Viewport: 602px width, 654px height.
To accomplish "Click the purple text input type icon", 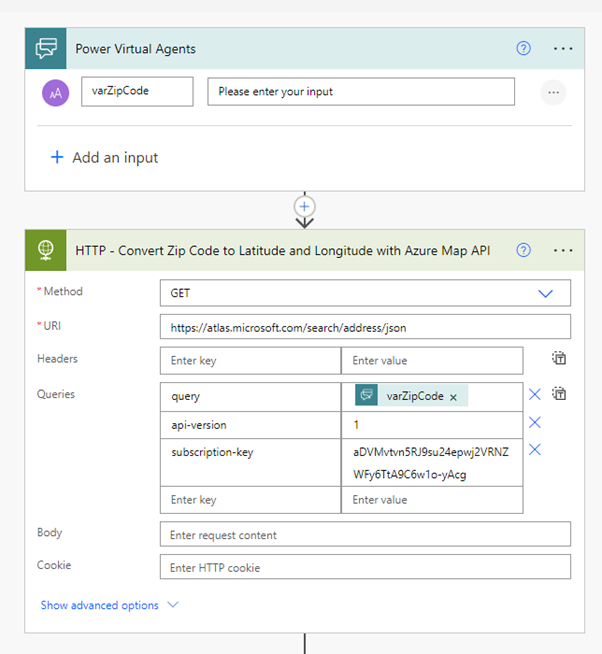I will coord(55,93).
